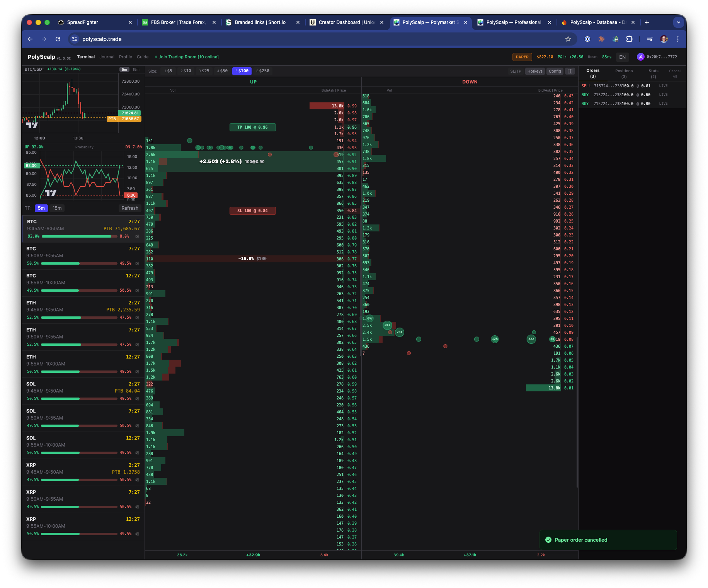Click the browser address bar showing polyscalp.trade
The height and width of the screenshot is (588, 708).
click(x=102, y=39)
